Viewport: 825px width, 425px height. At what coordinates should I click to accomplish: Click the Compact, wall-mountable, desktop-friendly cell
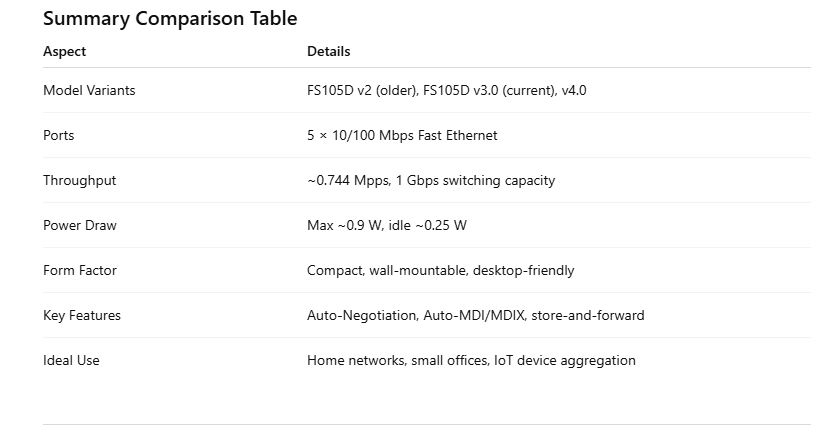pos(440,270)
